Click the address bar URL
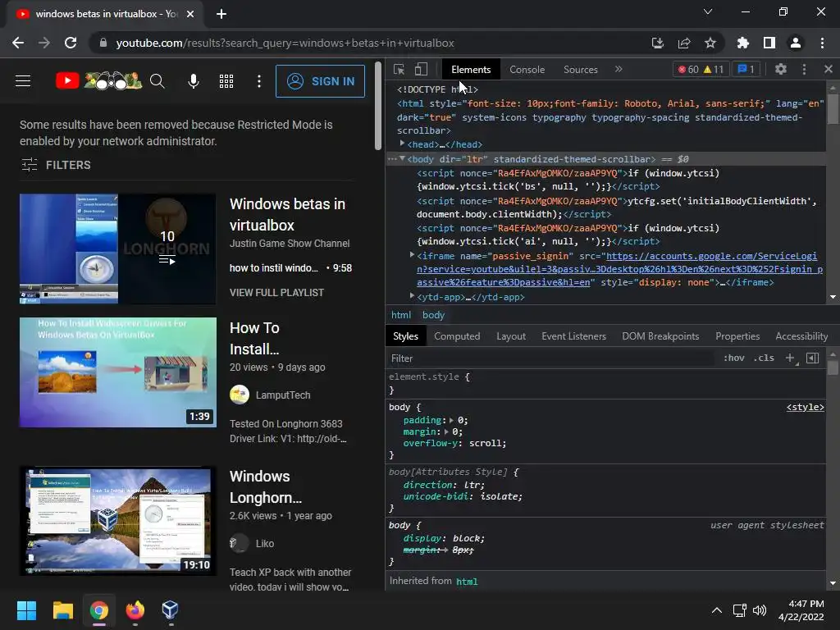Screen dimensions: 840x630 click(x=285, y=43)
